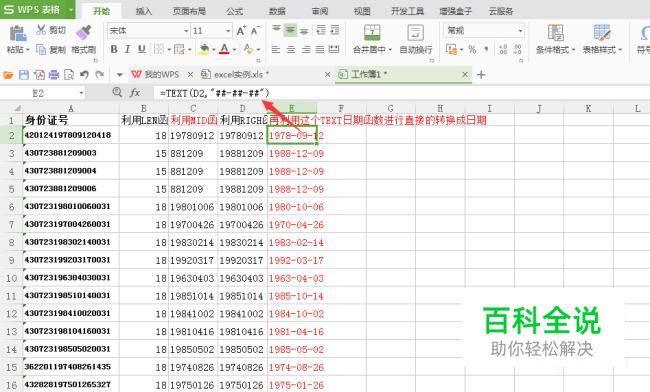Click the decrease indent icon
650x392 pixels.
pyautogui.click(x=320, y=30)
